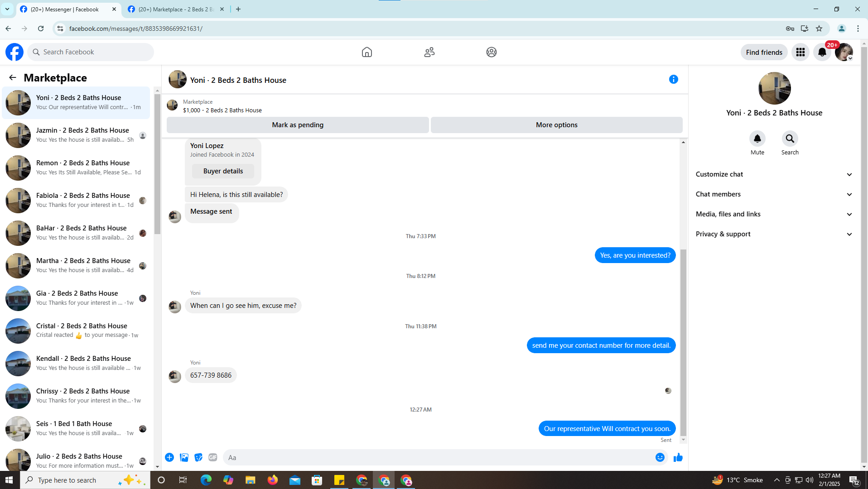Go back from Marketplace chats
Viewport: 868px width, 489px height.
(x=13, y=78)
